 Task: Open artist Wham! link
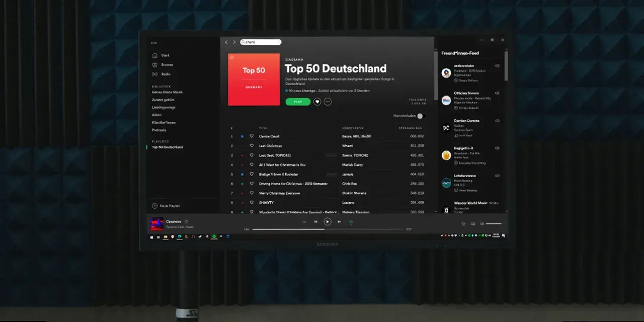click(x=348, y=146)
